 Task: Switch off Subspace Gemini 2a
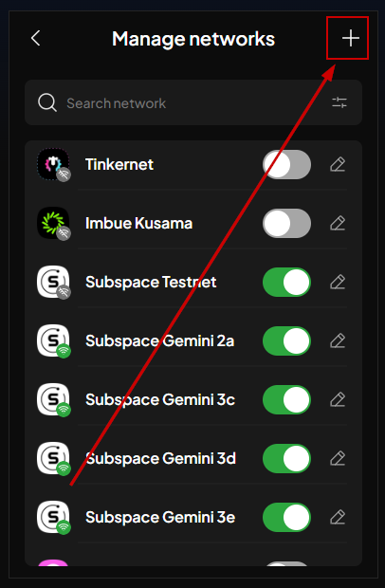tap(286, 340)
